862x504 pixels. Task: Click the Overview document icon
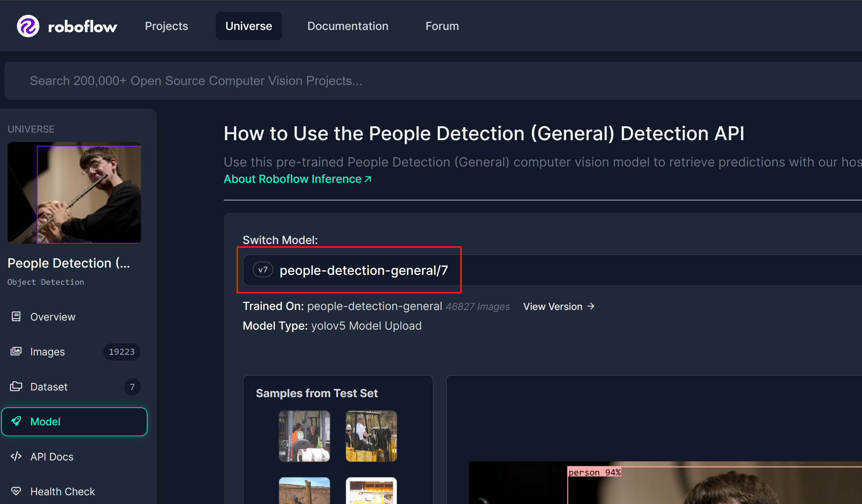16,317
